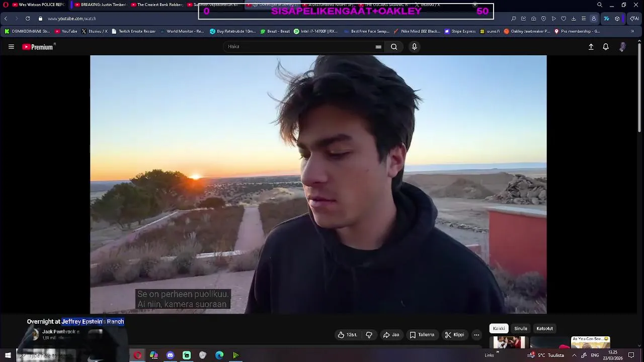The image size is (644, 362).
Task: Show hidden tray icons chevron
Action: click(x=574, y=355)
